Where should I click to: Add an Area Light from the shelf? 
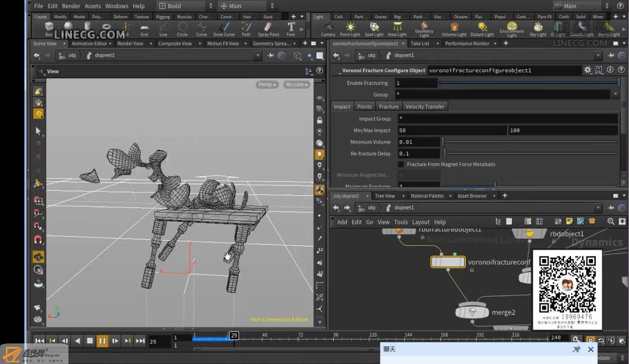398,30
